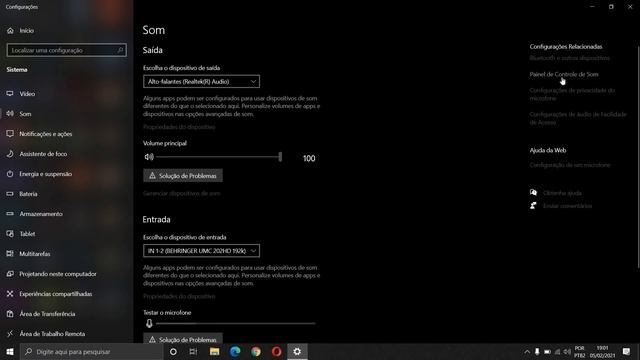Click Solução de Problemas under Testar o microfone

point(183,339)
